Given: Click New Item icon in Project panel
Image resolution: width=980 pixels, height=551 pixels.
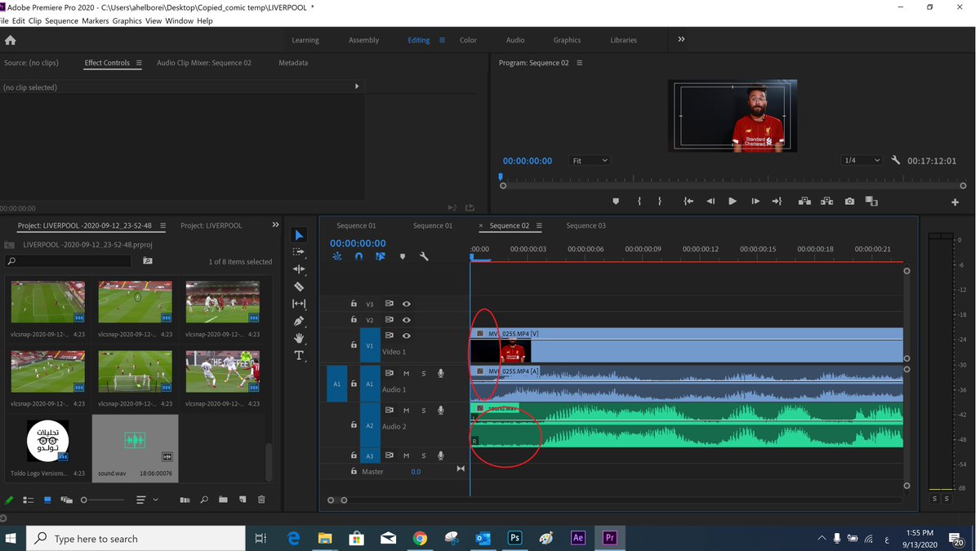Looking at the screenshot, I should pos(243,500).
